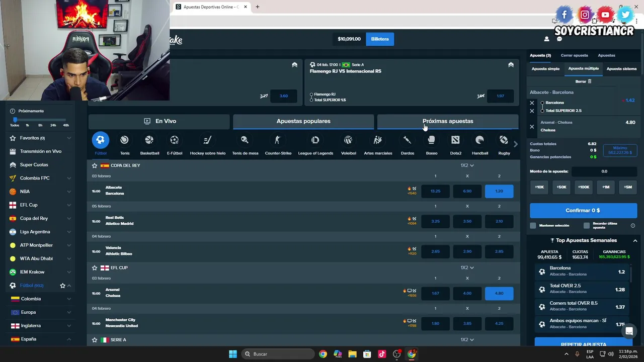
Task: Select the Fútbol sport icon
Action: [100, 140]
